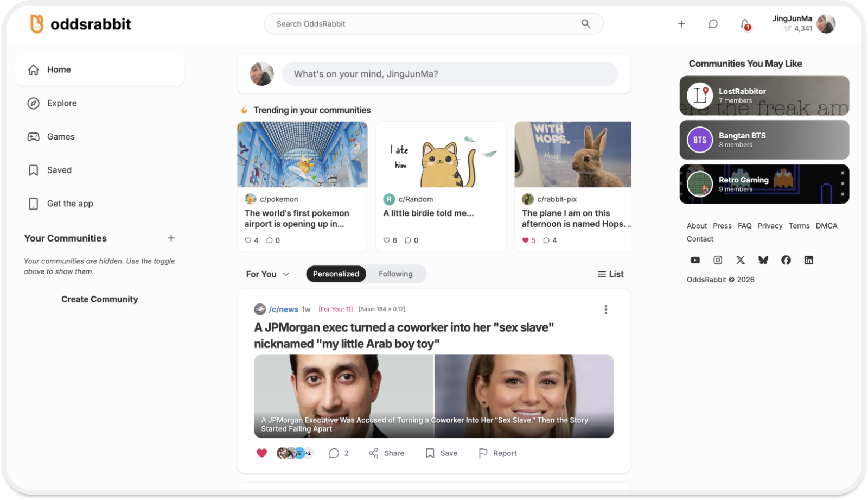
Task: Share the JPMorgan post
Action: click(387, 453)
